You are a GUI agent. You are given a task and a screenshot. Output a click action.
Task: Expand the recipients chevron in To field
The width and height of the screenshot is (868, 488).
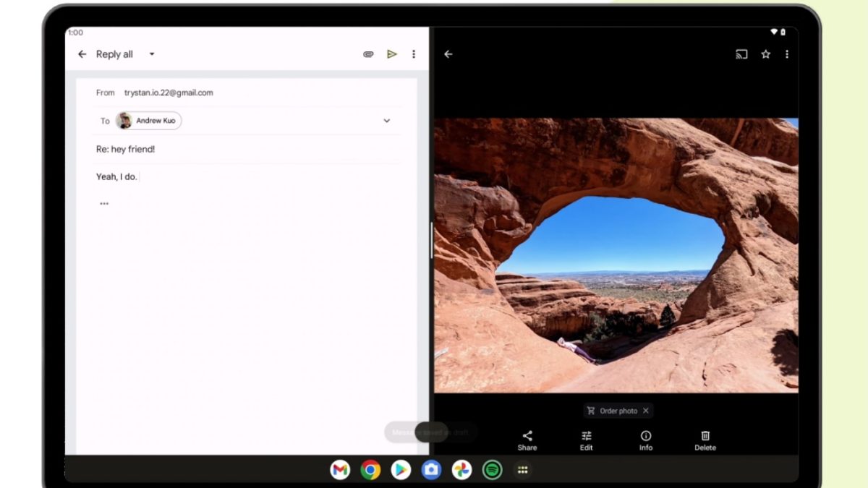tap(386, 121)
